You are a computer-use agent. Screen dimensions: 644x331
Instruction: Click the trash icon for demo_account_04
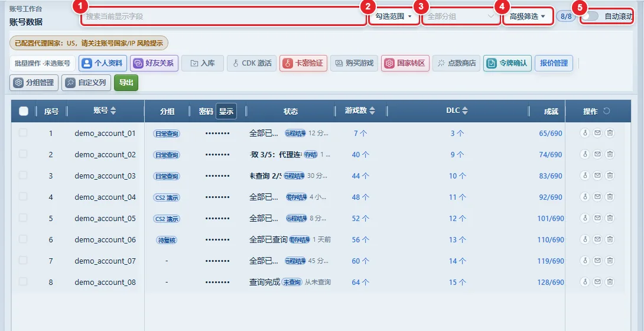tap(610, 197)
